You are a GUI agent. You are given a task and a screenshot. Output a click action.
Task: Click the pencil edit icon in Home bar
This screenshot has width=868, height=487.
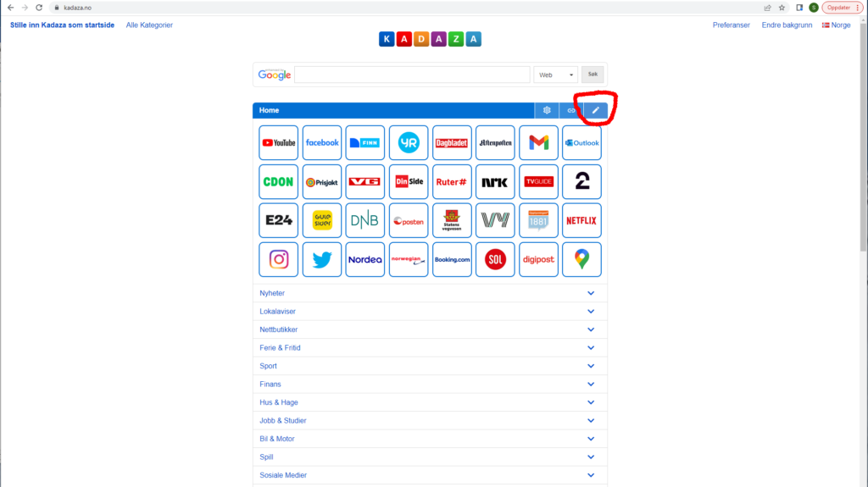coord(596,110)
